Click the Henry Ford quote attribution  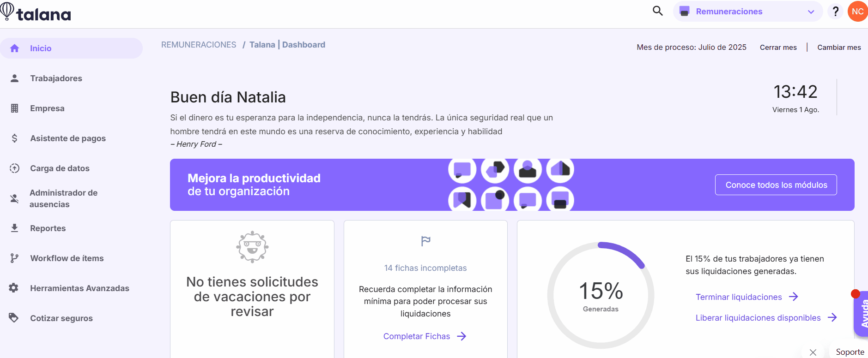[196, 144]
